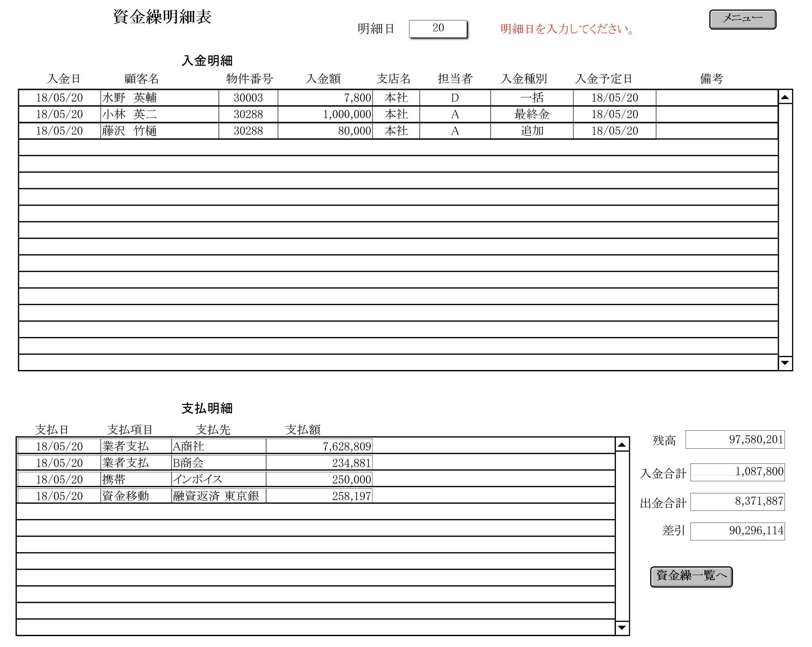The image size is (812, 647).
Task: Click 支払額 cell 250,000
Action: (x=319, y=480)
